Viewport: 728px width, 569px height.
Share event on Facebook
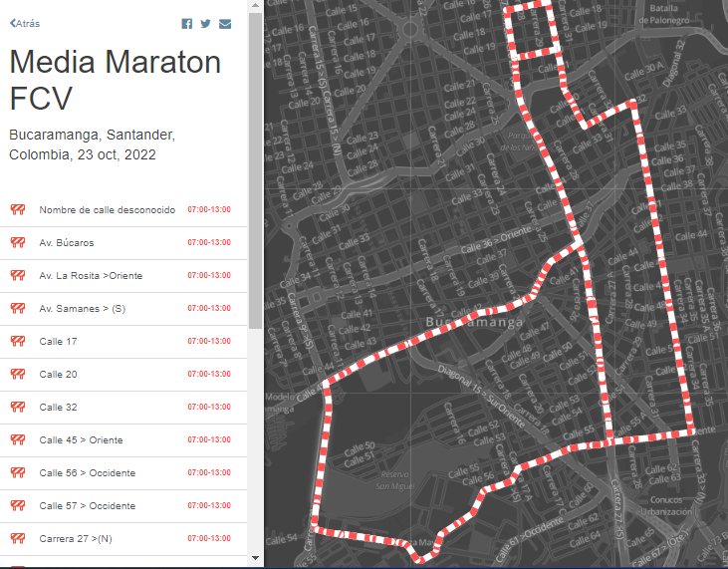coord(186,24)
